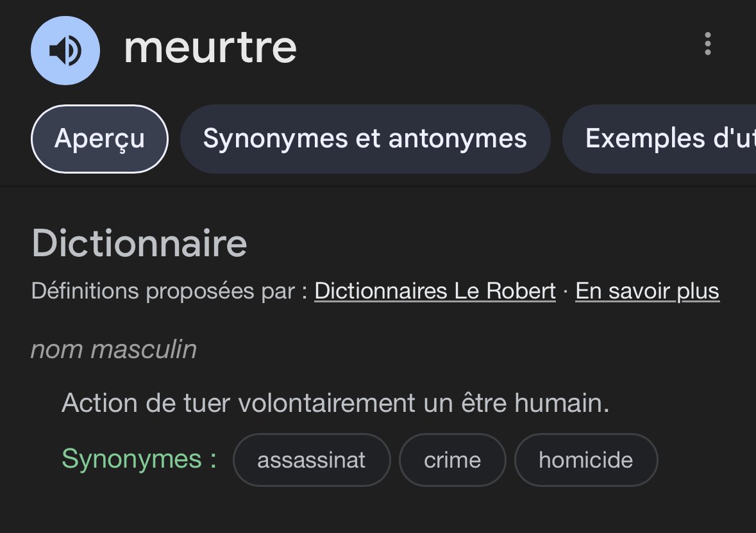The image size is (756, 533).
Task: Play the pronunciation speaker icon for meurtre
Action: tap(65, 51)
